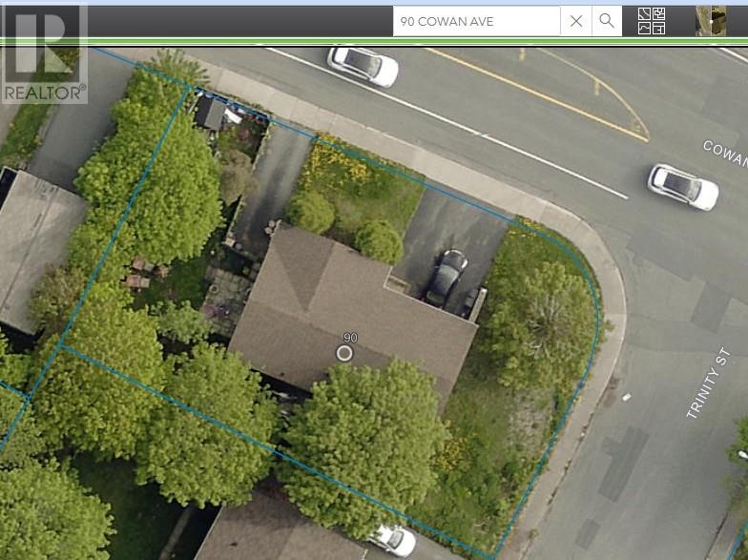Select the circular marker for address 90
The height and width of the screenshot is (560, 748).
[344, 353]
